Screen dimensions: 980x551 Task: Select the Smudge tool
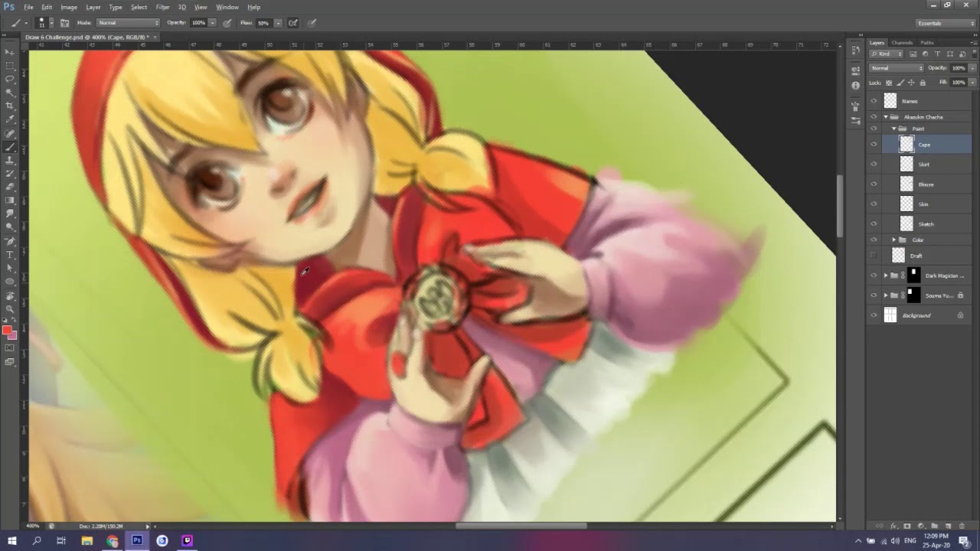[x=10, y=214]
